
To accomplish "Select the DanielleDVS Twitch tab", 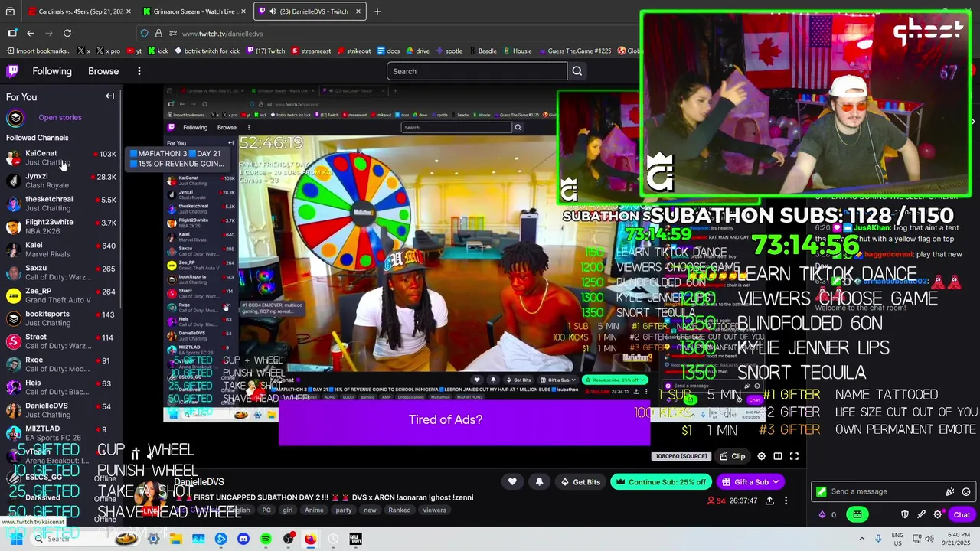I will coord(309,11).
